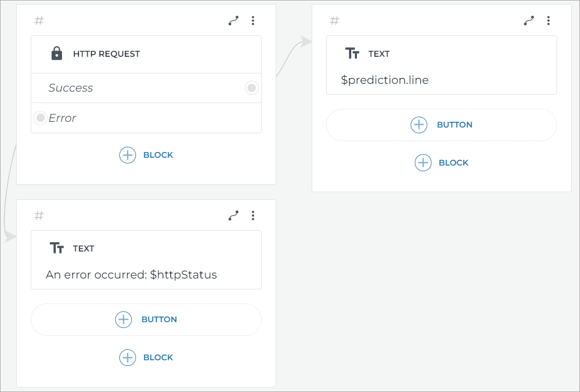Click the text icon above $prediction.line
Viewport: 580px width, 392px height.
pos(352,54)
